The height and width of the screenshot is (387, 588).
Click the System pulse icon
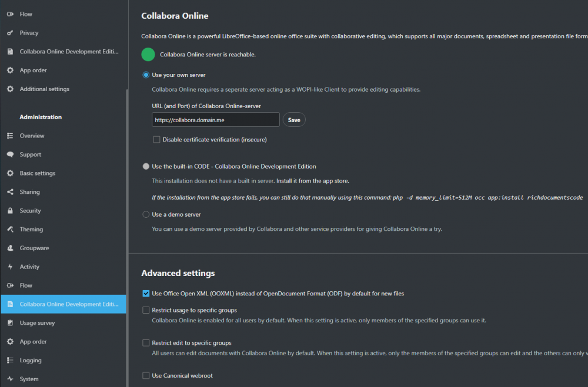coord(10,379)
